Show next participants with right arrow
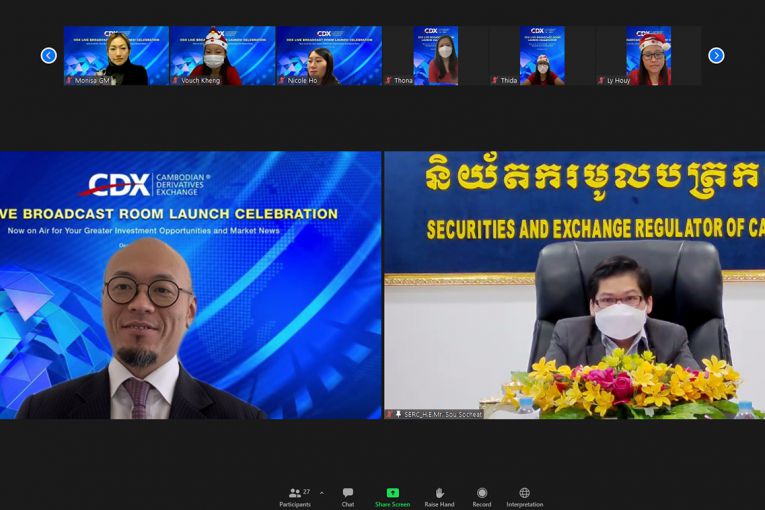765x510 pixels. click(716, 55)
